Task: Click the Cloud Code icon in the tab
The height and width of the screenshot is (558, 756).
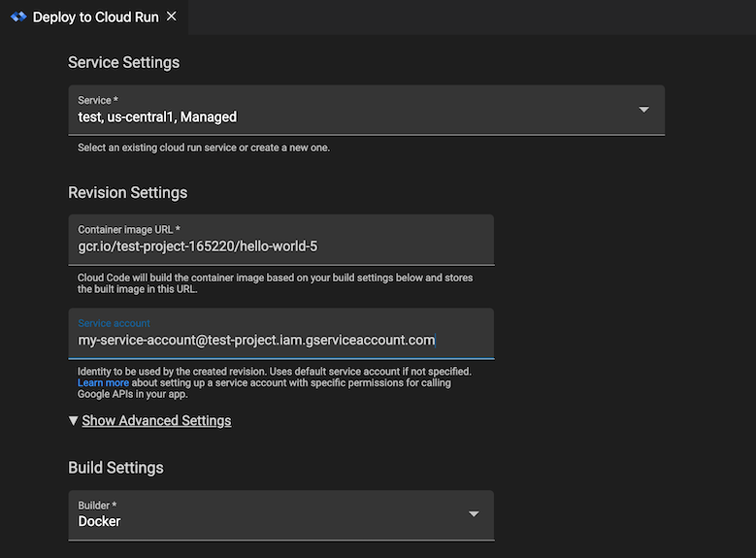Action: (18, 17)
